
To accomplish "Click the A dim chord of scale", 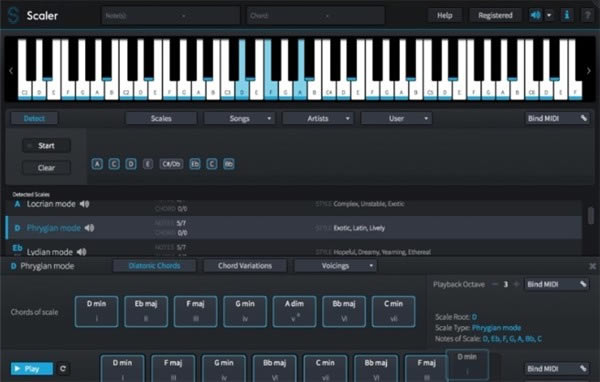I will click(294, 311).
